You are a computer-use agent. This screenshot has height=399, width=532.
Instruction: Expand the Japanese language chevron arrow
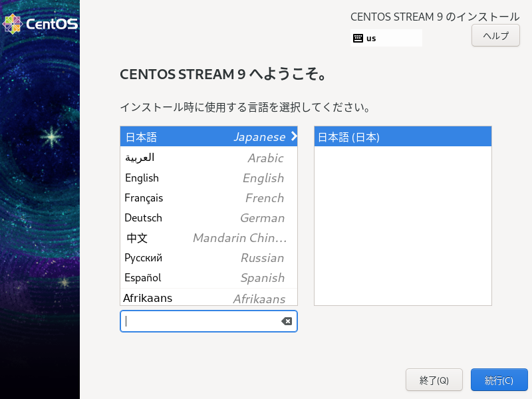[294, 136]
